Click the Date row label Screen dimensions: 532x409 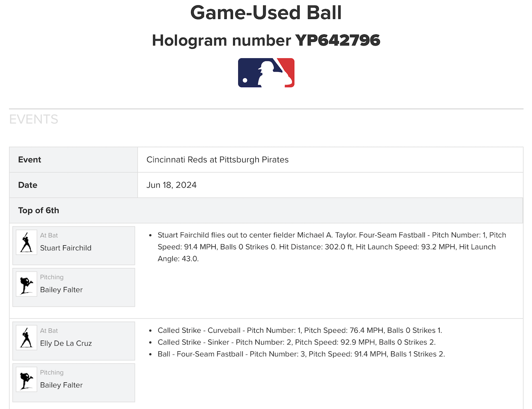coord(28,185)
